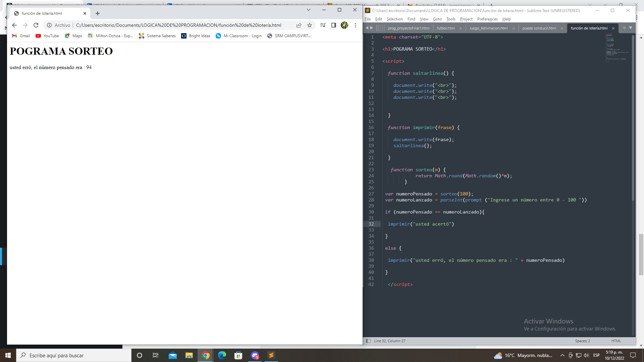The image size is (644, 362).
Task: Open the share page icon in address bar
Action: pos(299,25)
